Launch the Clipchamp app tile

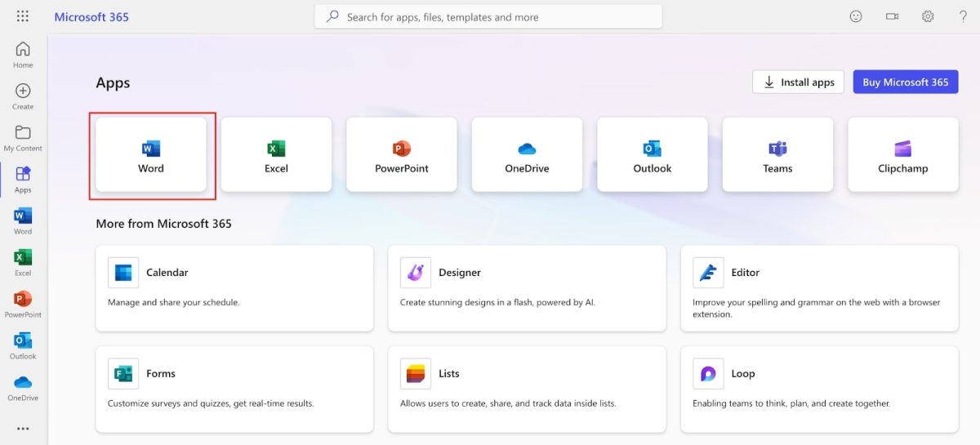click(903, 155)
